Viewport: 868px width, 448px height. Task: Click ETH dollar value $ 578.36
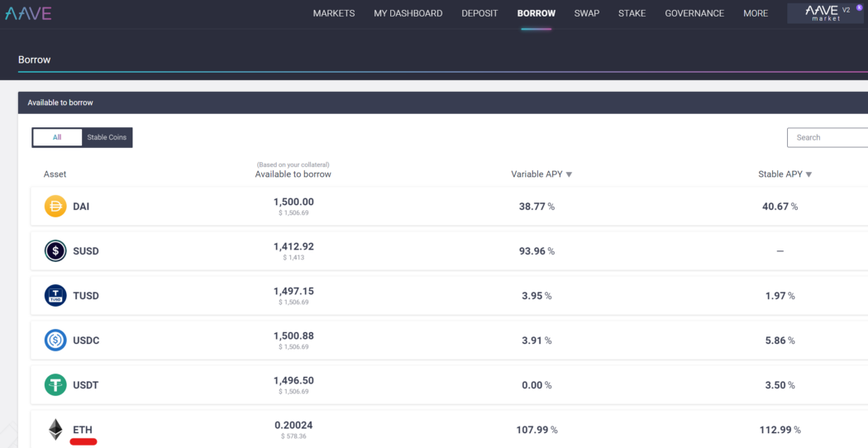point(293,436)
